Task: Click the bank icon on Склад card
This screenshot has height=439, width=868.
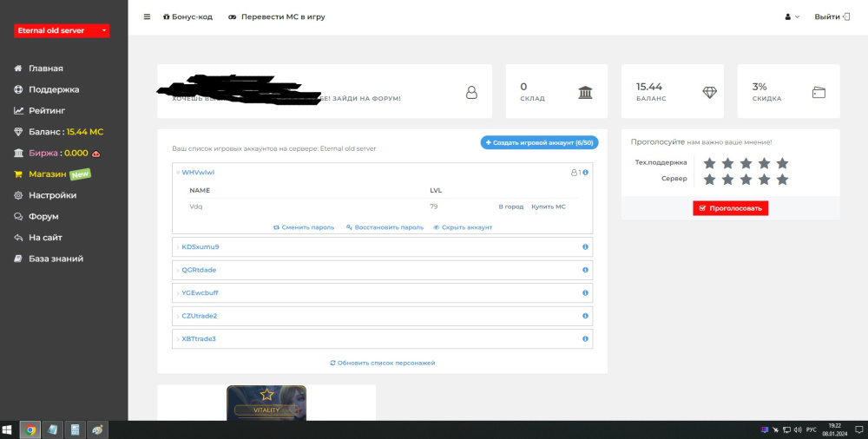Action: coord(586,92)
